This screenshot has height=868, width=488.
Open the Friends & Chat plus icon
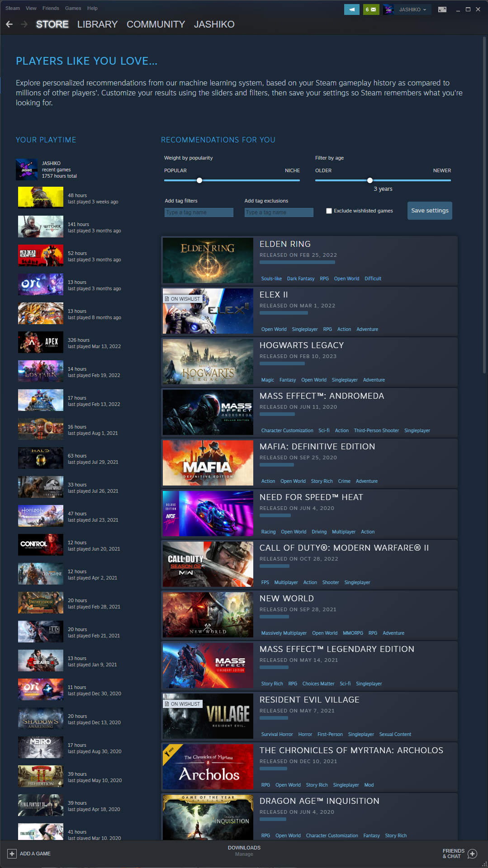[473, 854]
